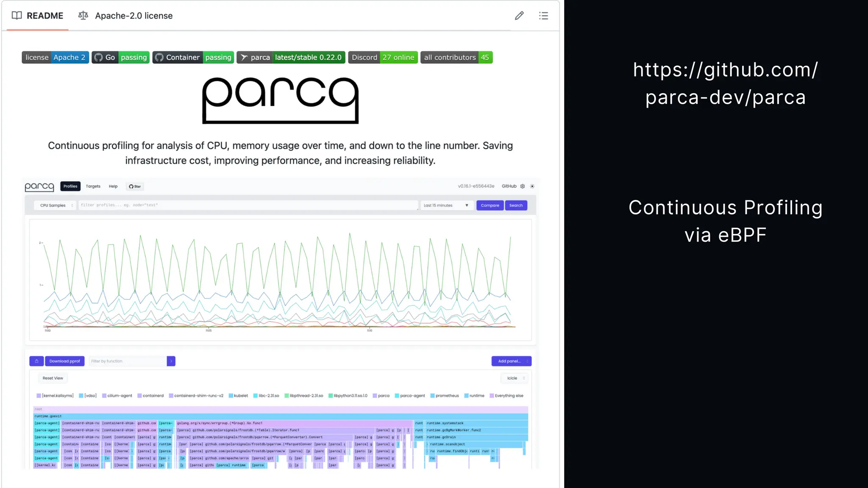Screen dimensions: 868x488
Task: Open the Last 15 minutes time dropdown
Action: [447, 205]
